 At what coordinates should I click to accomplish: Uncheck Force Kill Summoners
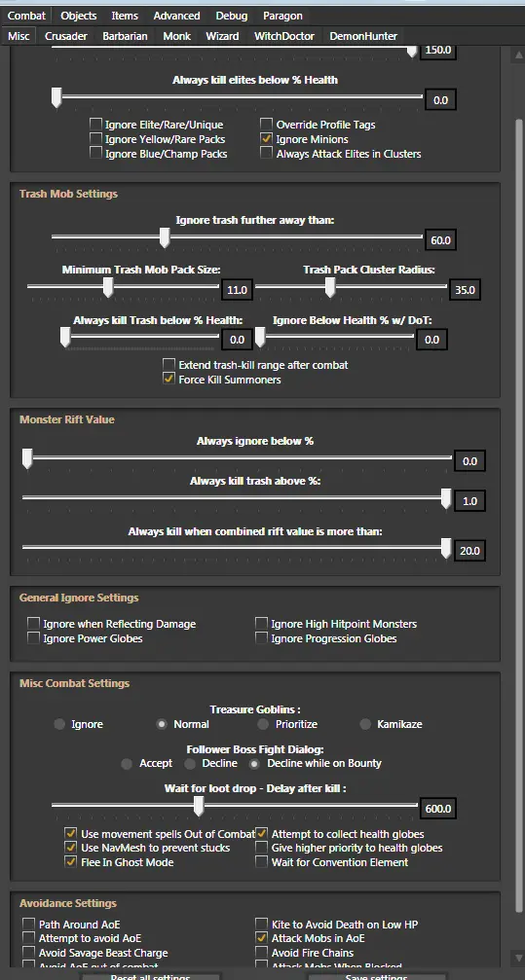click(169, 379)
